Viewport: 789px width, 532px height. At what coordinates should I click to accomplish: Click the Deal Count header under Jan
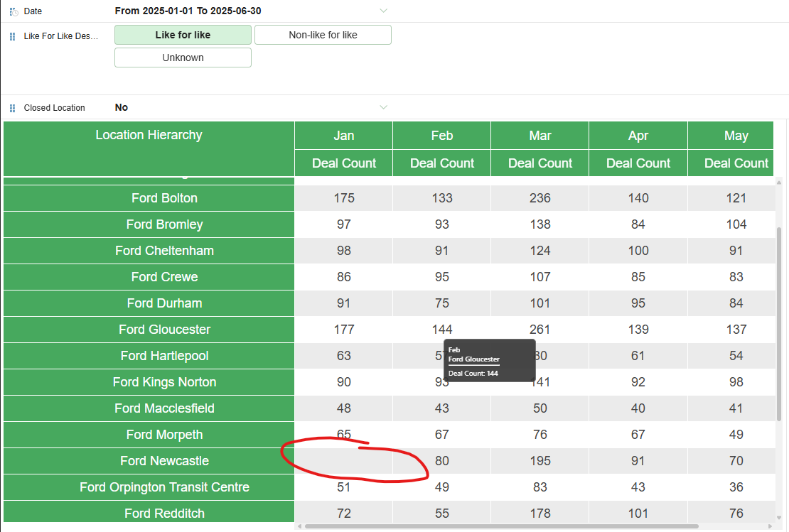344,163
